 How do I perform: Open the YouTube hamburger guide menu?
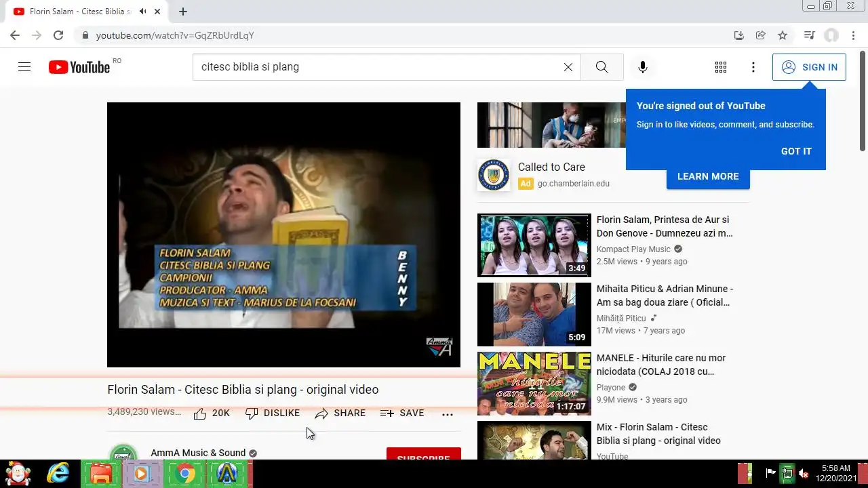24,67
